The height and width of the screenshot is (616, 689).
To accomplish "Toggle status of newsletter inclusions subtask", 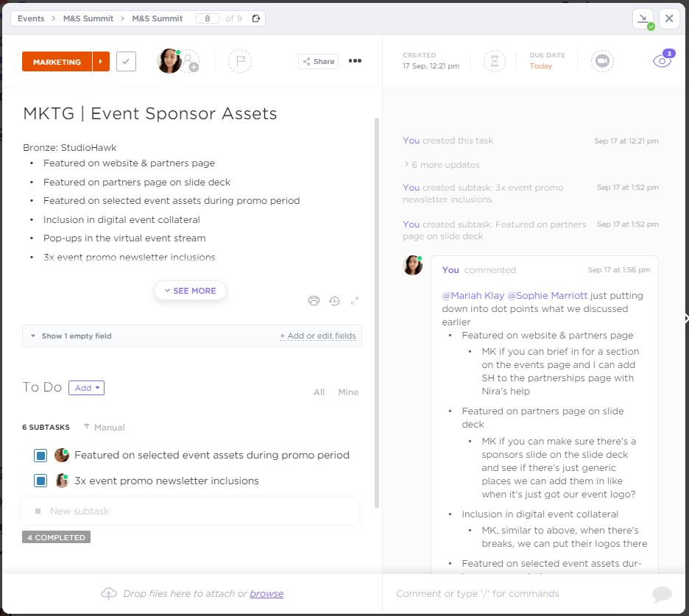I will coord(40,481).
